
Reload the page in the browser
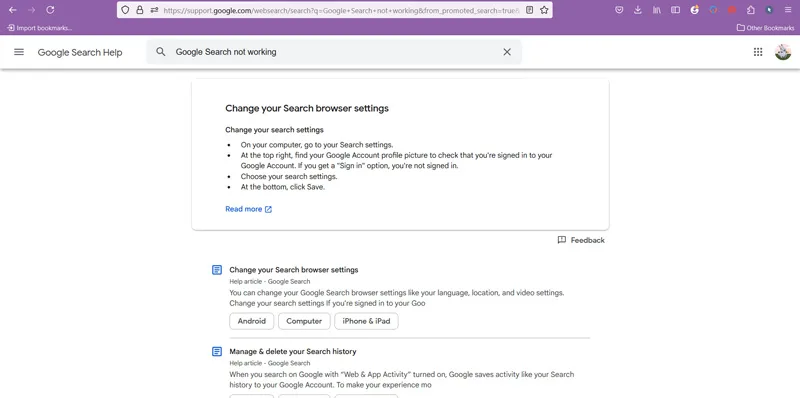point(50,10)
